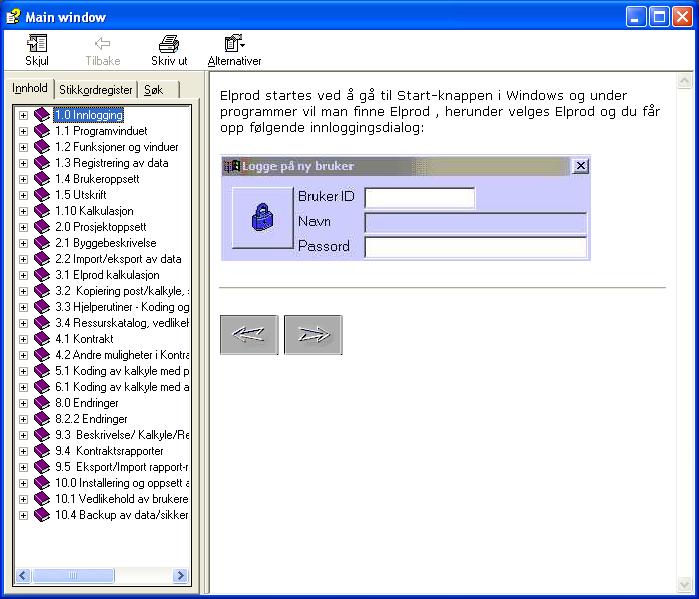Open the Søk tab
This screenshot has width=699, height=599.
(158, 90)
